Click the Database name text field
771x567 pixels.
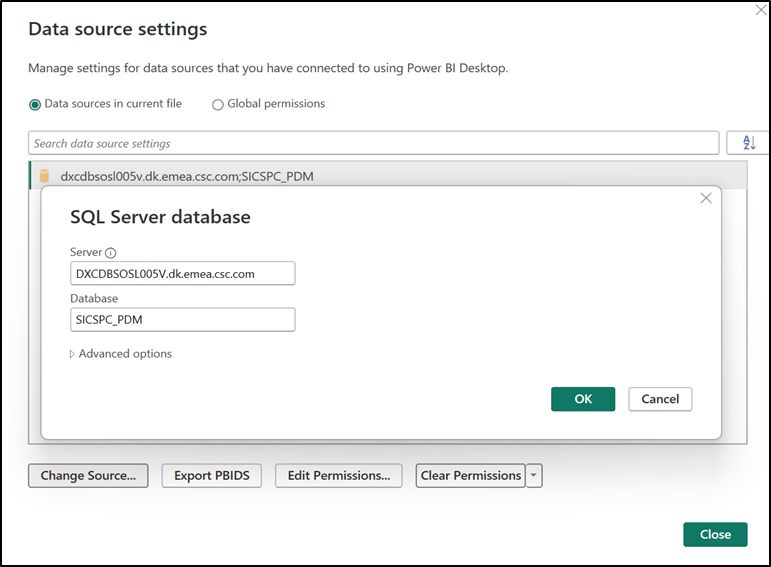[x=182, y=319]
